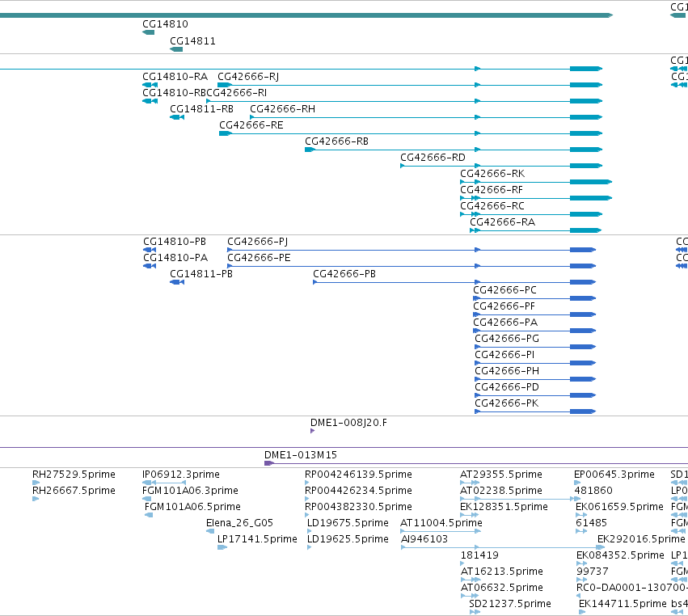Click the CG14811-PB protein label
The height and width of the screenshot is (616, 688).
(x=201, y=274)
